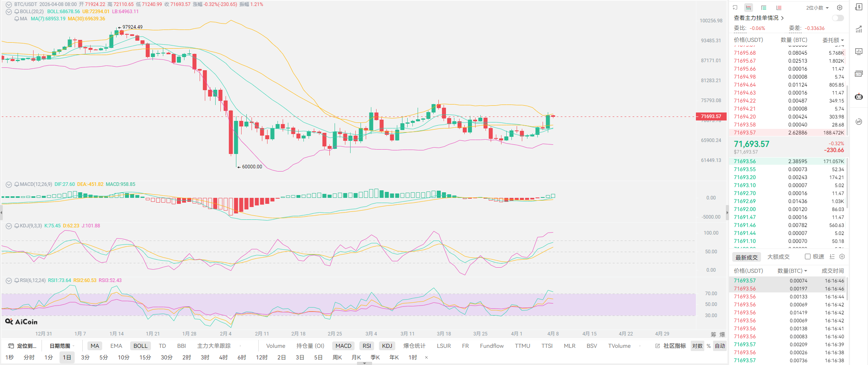Check the 极速 checkbox

(x=808, y=256)
